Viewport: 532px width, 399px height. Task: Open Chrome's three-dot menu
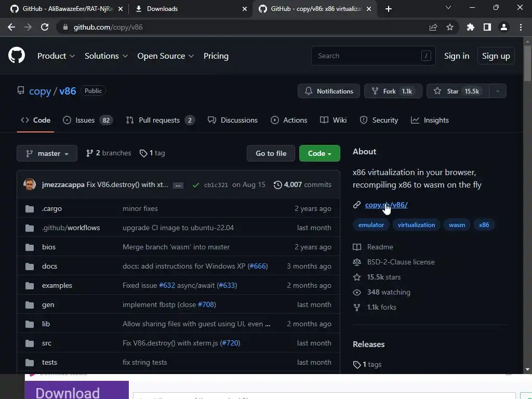521,27
